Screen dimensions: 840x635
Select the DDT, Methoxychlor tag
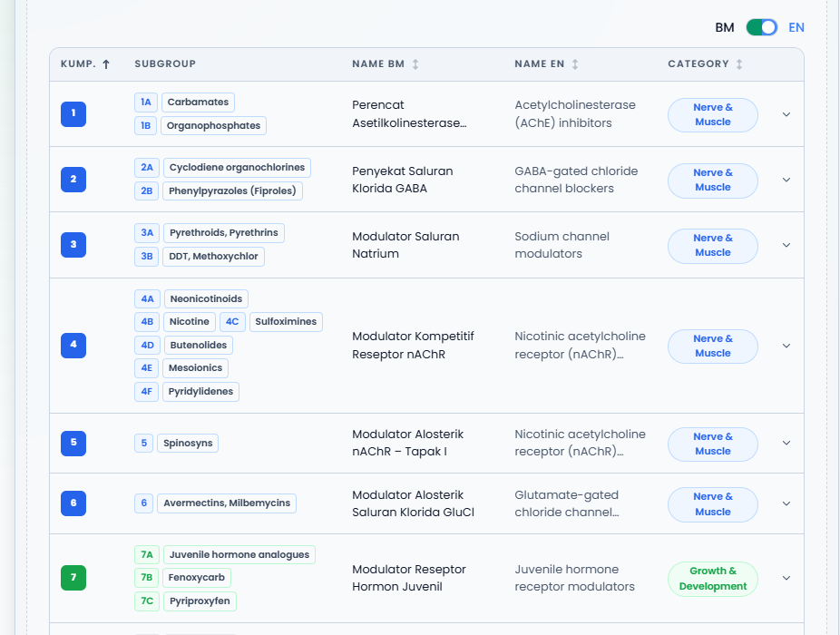pos(213,256)
